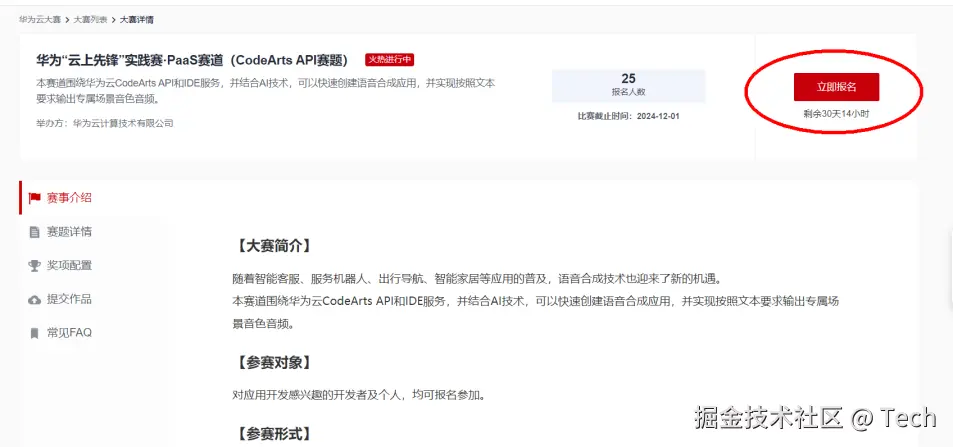
Task: Select the line 对应用开发感兴趣的开发者及个人
Action: coord(359,395)
